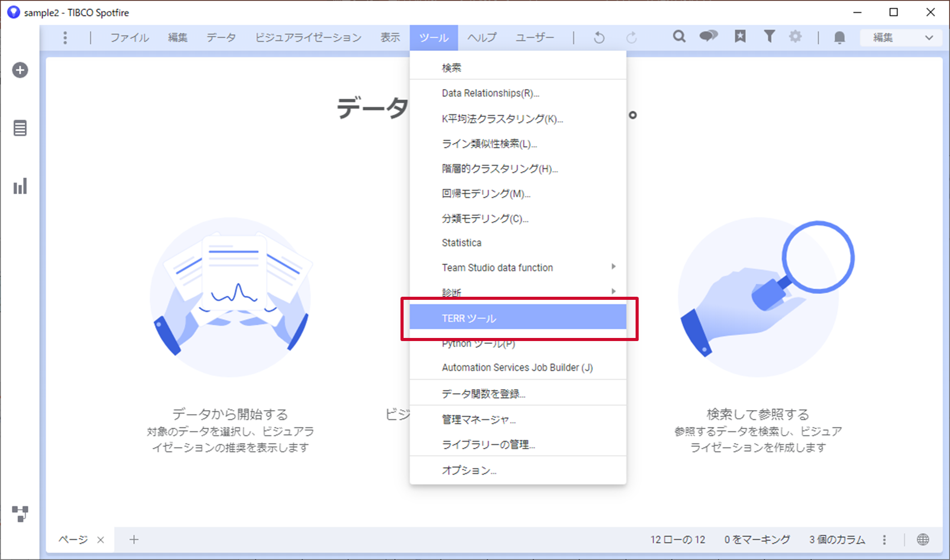
Task: Click the gear properties icon in toolbar
Action: [795, 37]
